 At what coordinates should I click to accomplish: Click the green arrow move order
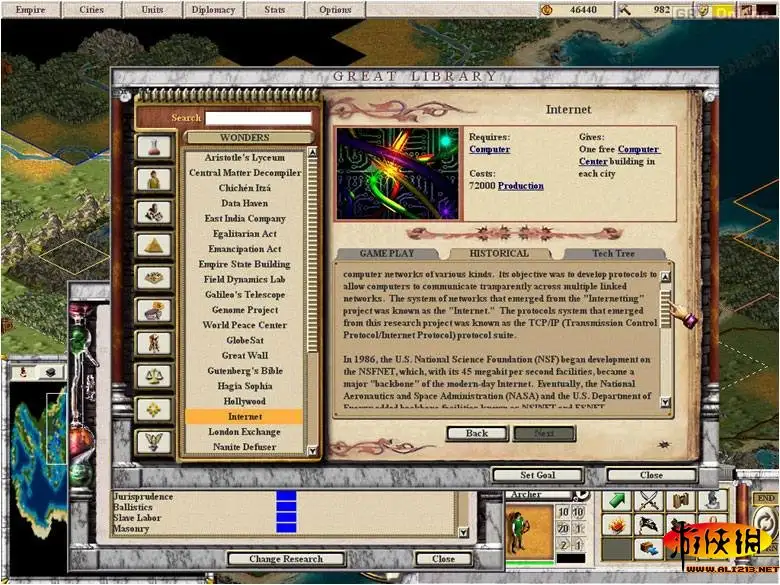tap(617, 501)
